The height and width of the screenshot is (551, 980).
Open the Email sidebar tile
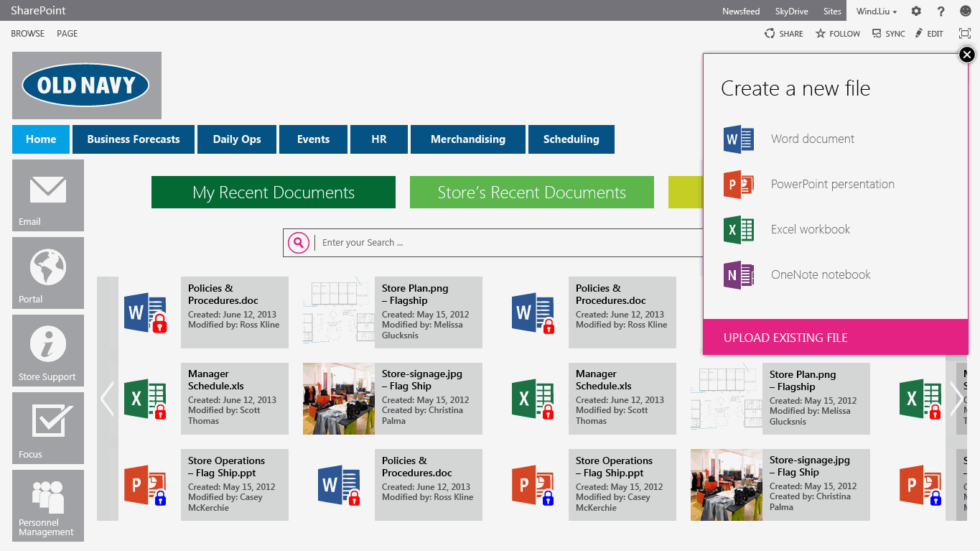tap(48, 195)
